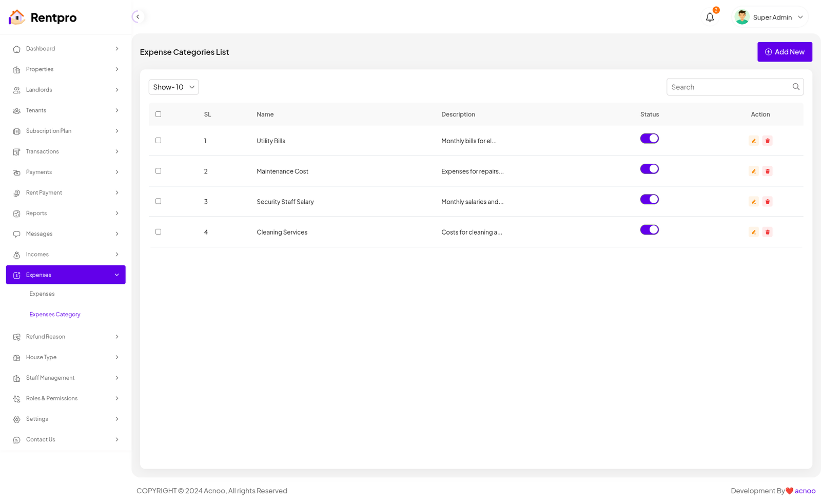
Task: Delete the Maintenance Cost category
Action: (x=767, y=171)
